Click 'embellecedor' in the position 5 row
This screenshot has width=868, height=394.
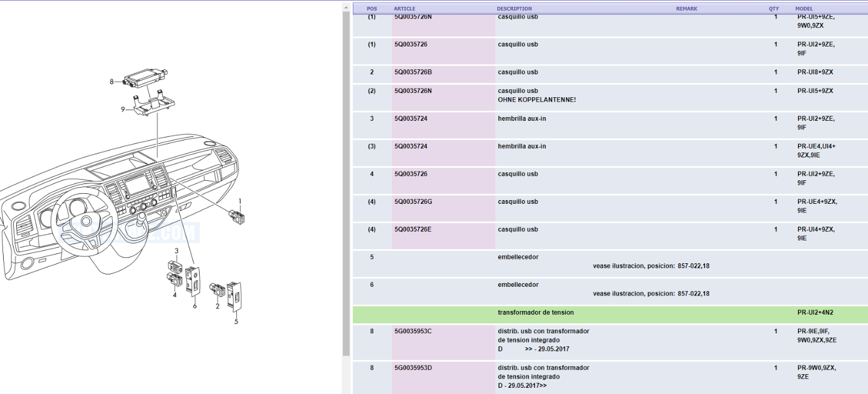click(x=518, y=256)
